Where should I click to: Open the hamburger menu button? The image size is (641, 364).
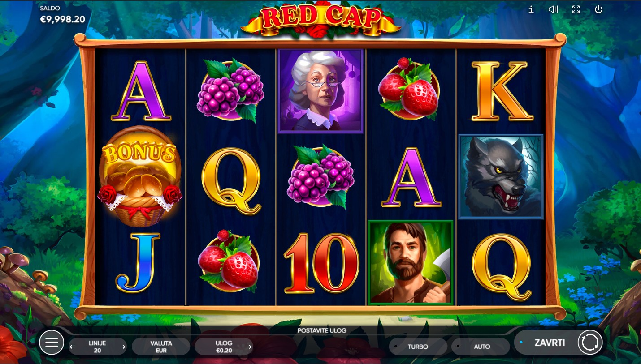[x=52, y=343]
